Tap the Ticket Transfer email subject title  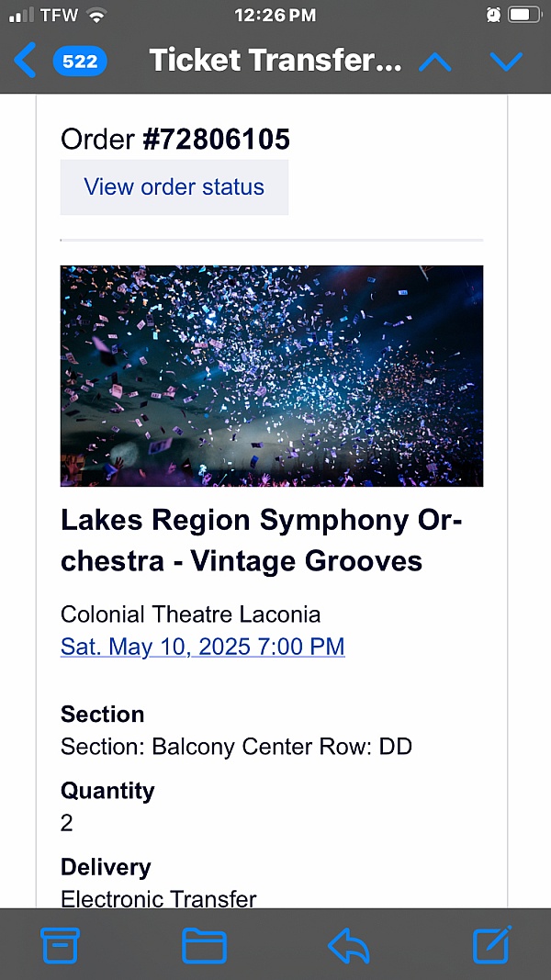point(275,61)
